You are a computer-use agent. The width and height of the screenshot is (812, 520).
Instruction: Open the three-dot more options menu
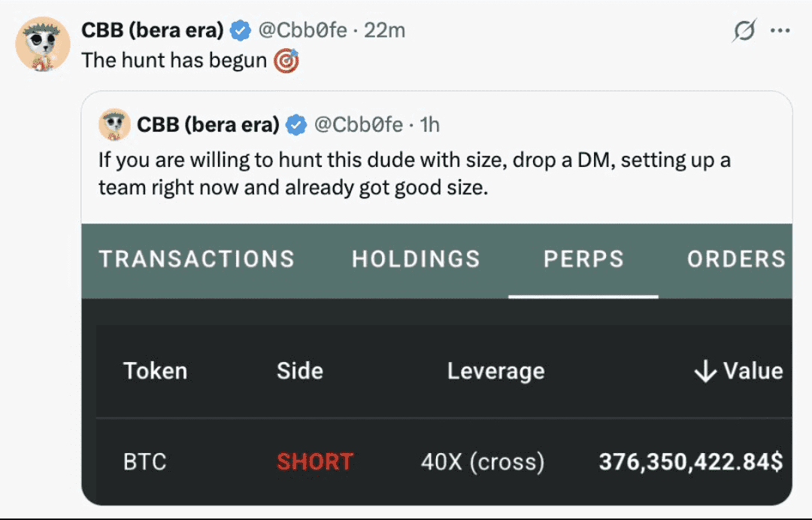[780, 32]
